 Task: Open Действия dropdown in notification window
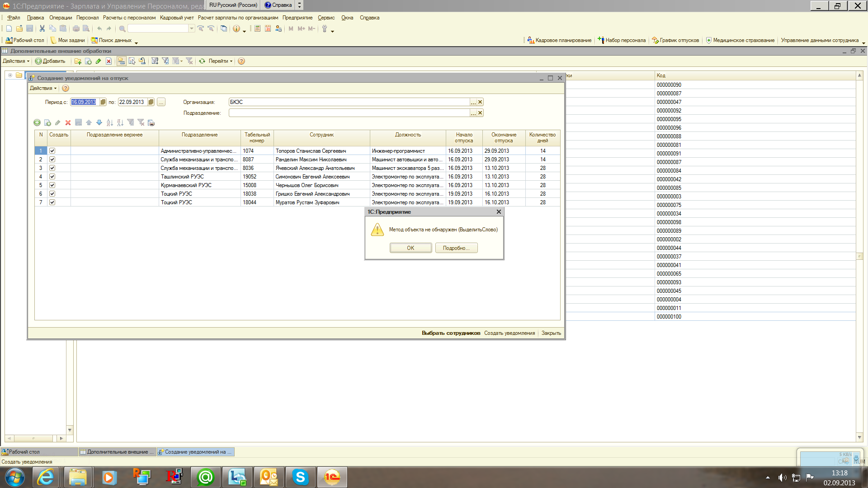(43, 88)
